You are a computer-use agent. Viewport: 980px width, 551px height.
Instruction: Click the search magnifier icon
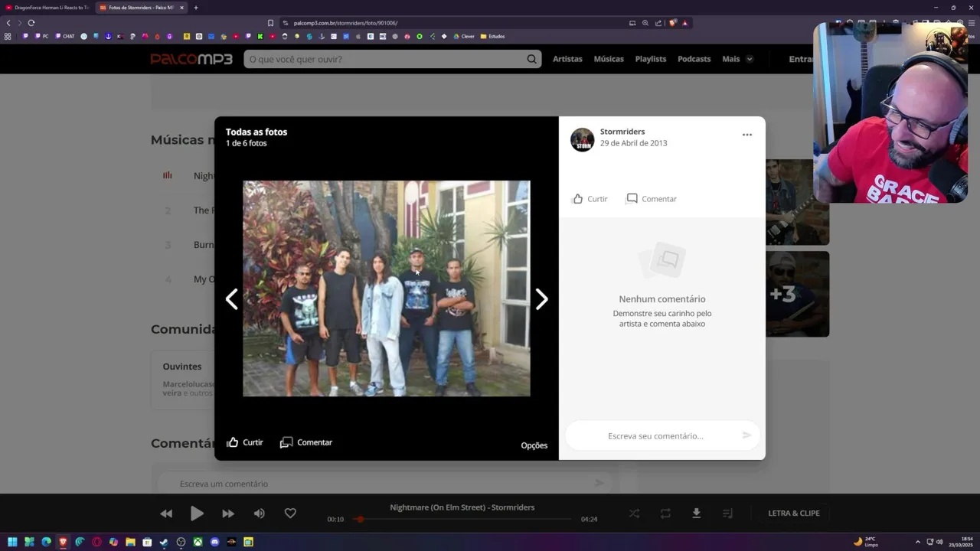531,59
